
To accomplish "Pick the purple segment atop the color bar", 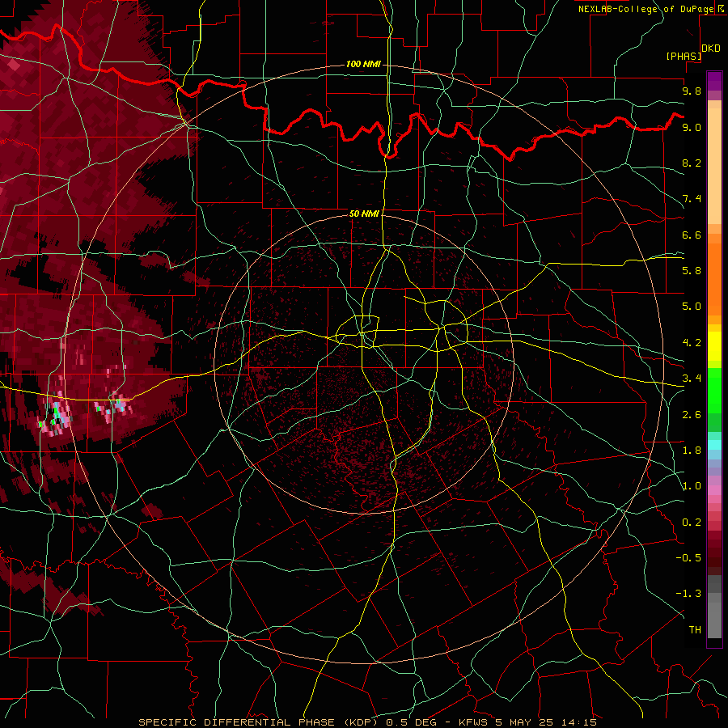I will [x=714, y=81].
